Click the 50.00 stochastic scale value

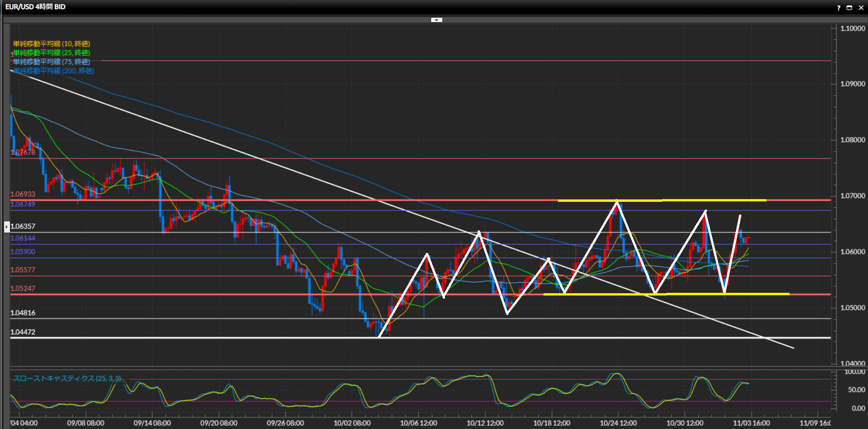pyautogui.click(x=855, y=390)
